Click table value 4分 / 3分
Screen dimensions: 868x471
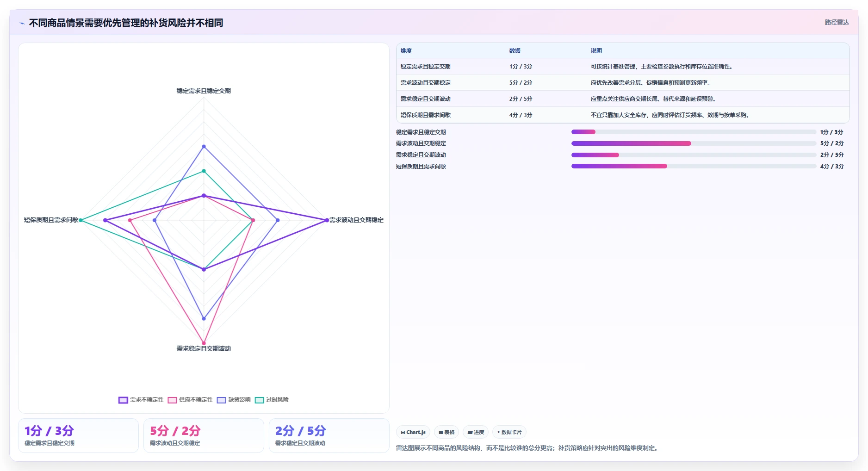521,115
